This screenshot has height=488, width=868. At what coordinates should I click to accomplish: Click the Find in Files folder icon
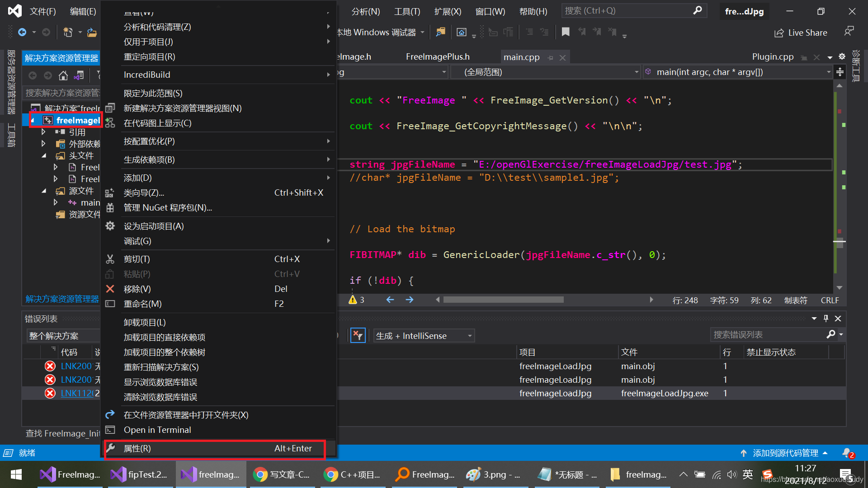tap(440, 32)
